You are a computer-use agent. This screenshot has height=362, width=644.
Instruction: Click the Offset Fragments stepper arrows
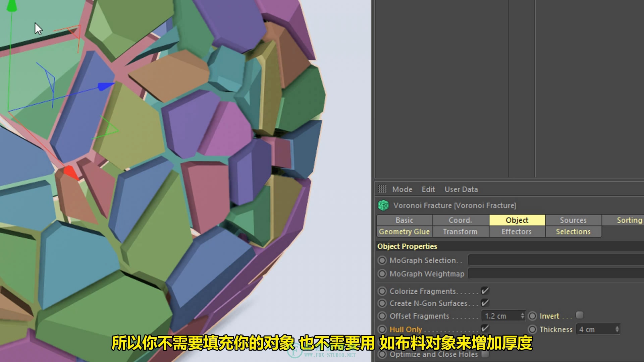523,316
